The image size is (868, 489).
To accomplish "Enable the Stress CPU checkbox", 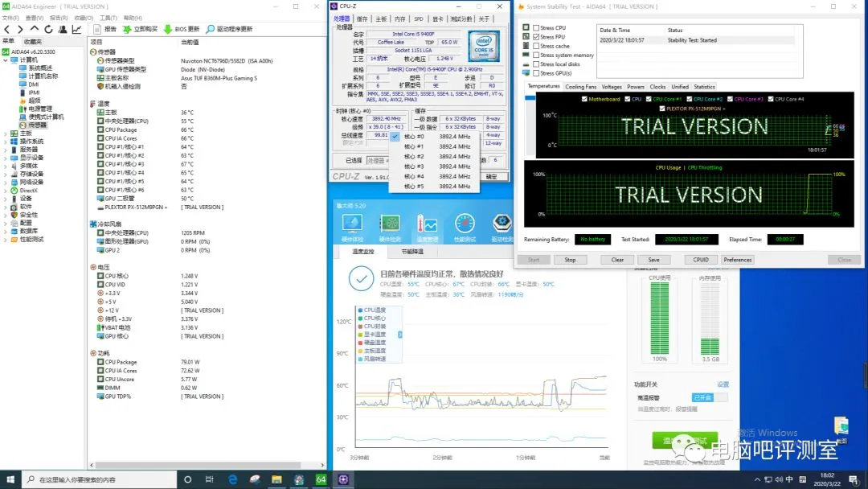I will click(x=536, y=27).
